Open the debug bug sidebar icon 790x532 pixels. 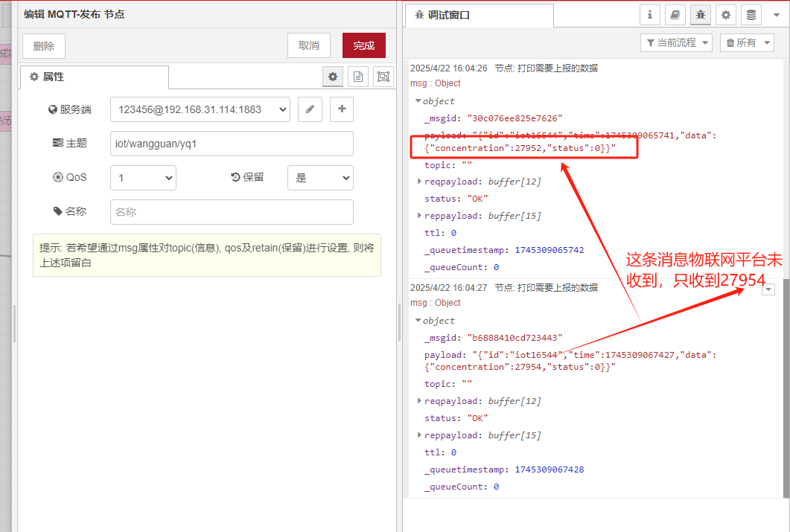(x=701, y=15)
